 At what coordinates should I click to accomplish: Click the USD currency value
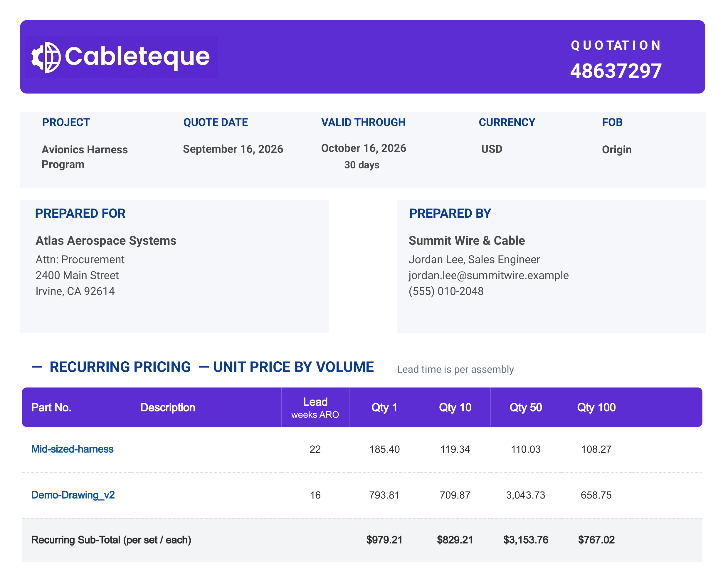coord(492,149)
